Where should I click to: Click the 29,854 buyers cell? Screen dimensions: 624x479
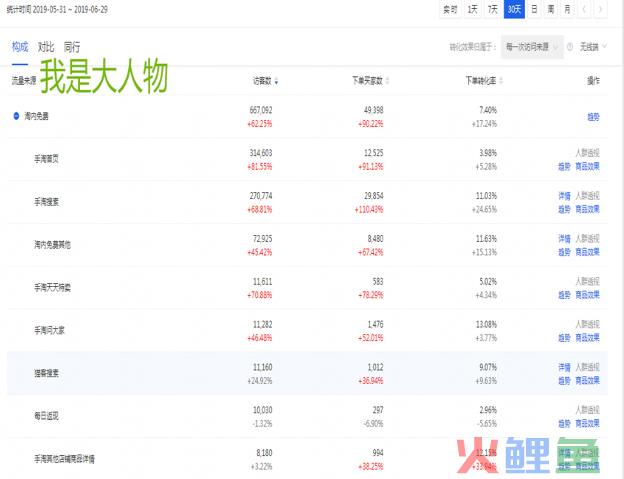click(x=374, y=196)
